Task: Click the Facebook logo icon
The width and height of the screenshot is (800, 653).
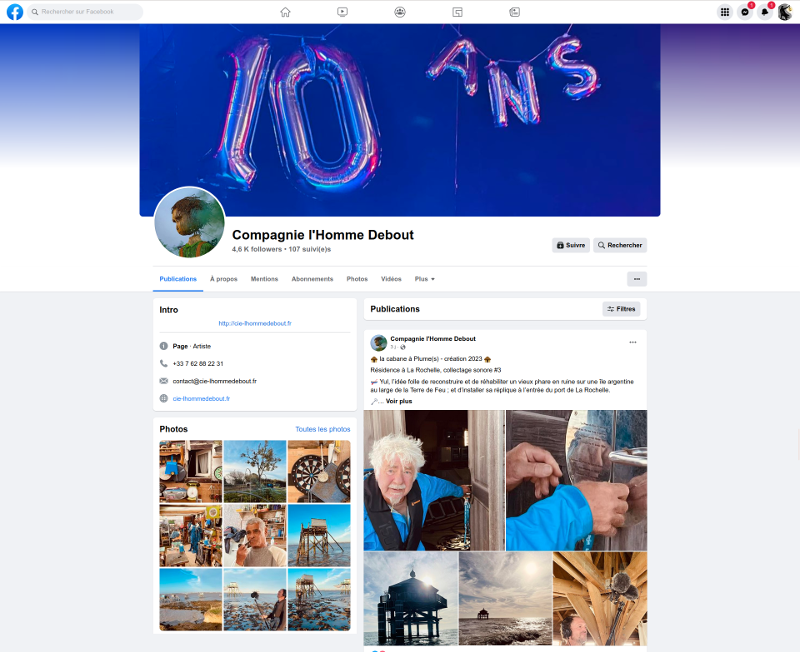Action: point(15,12)
